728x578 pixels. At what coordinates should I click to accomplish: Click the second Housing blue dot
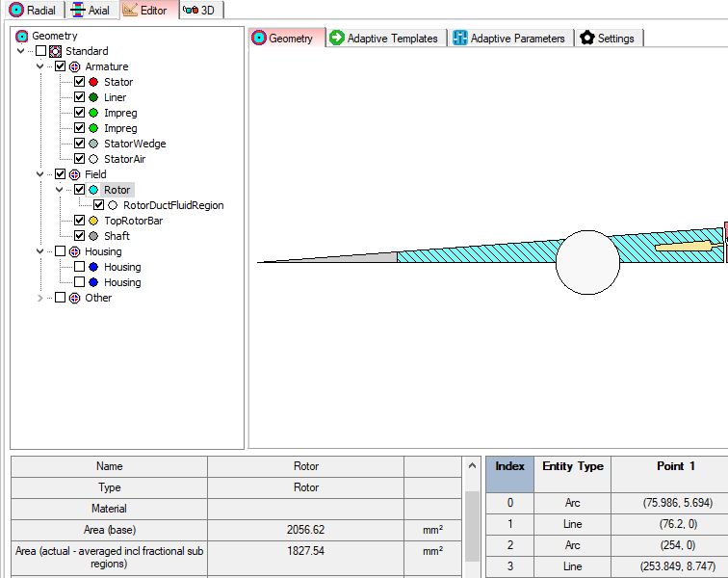click(93, 282)
